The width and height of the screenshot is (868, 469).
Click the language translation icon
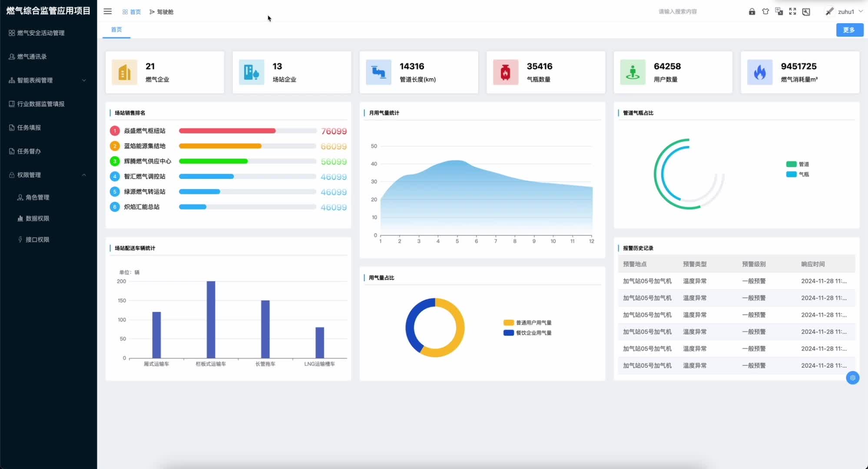coord(779,12)
